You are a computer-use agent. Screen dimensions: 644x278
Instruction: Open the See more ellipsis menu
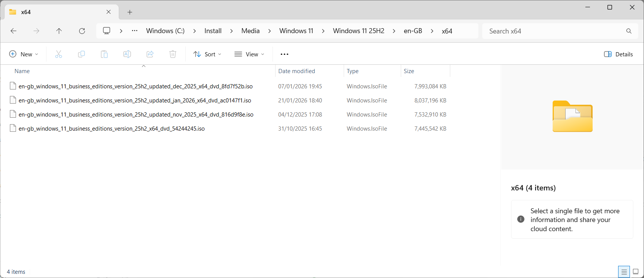(284, 54)
